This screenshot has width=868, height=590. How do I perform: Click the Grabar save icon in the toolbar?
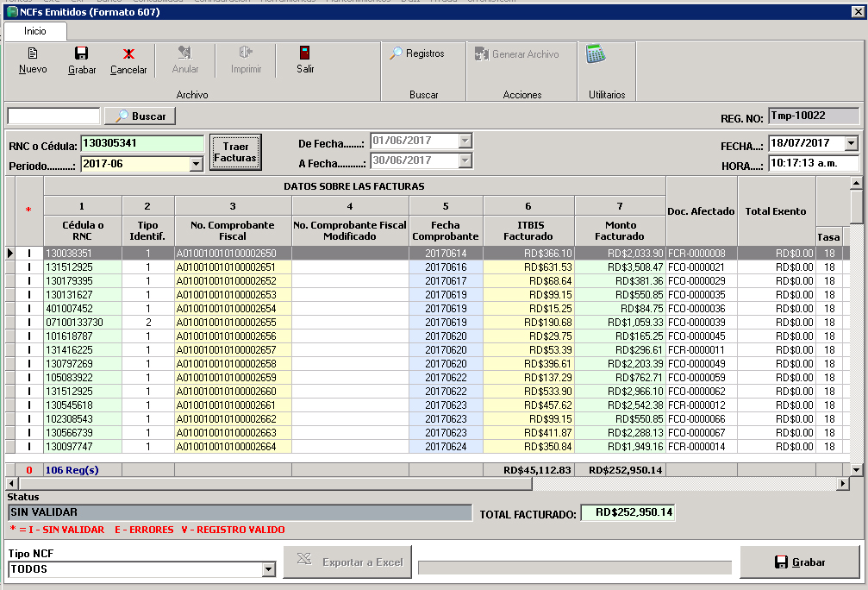pos(81,60)
